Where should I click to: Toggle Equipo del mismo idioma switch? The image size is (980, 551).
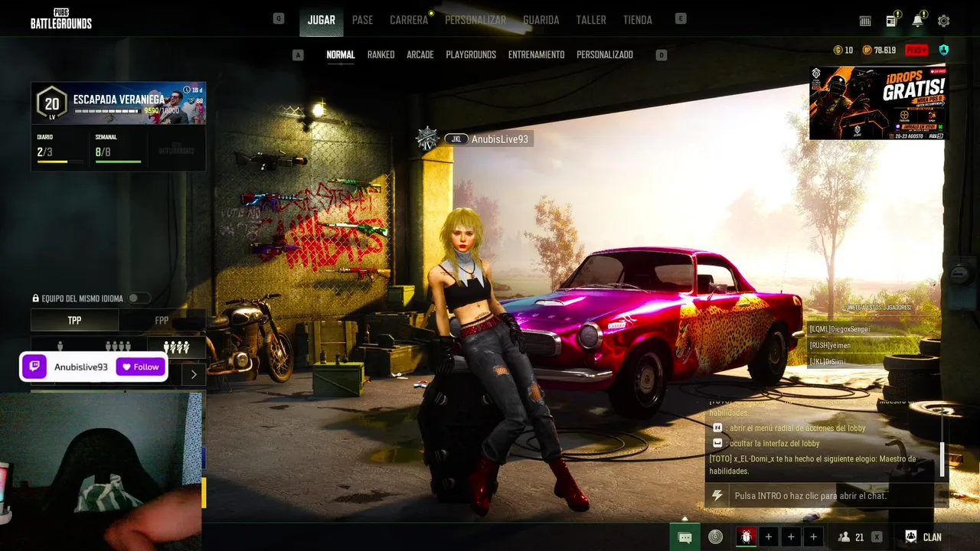click(x=139, y=298)
